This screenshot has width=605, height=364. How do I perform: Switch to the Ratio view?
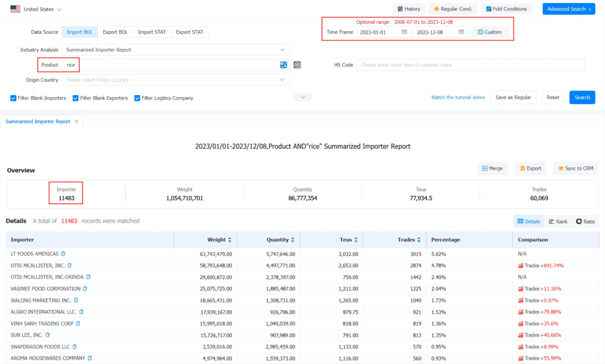(x=586, y=221)
